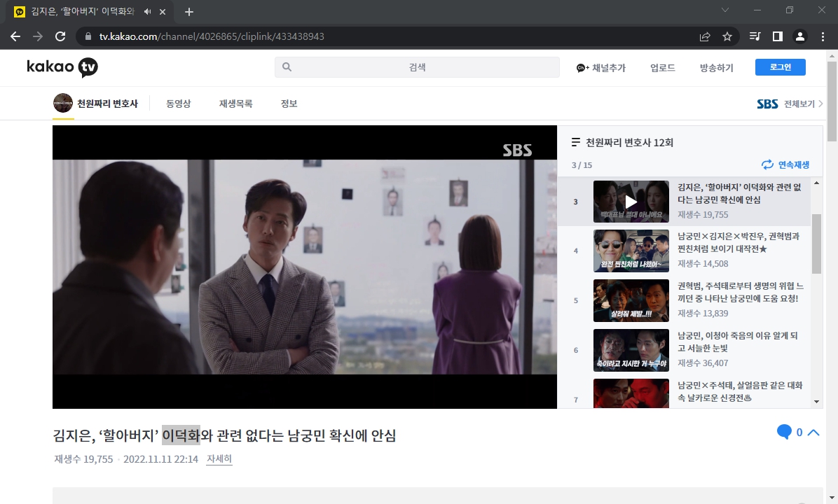Click the 천원짜리 변호사 channel avatar
Screen dimensions: 838x504
[63, 103]
